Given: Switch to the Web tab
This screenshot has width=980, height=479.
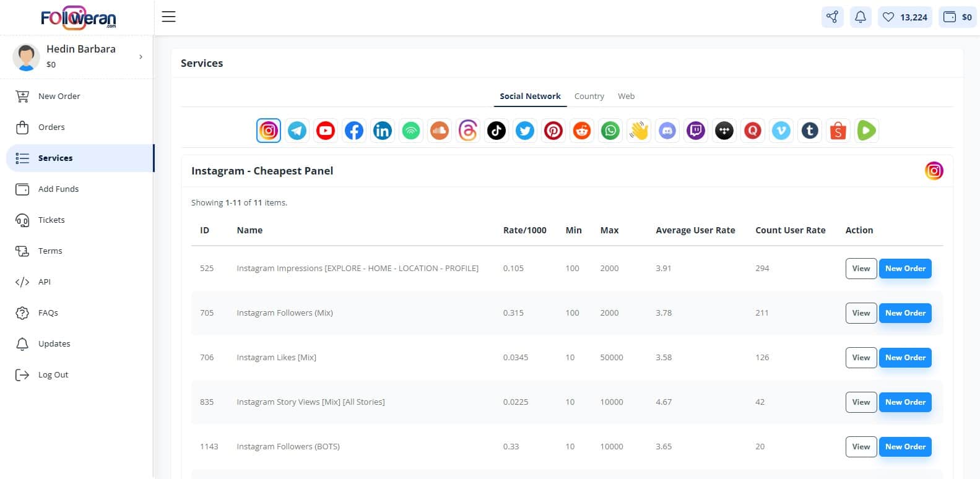Looking at the screenshot, I should 626,96.
